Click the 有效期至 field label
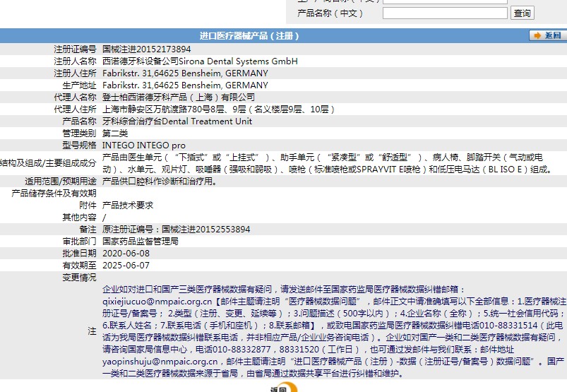Viewport: 567px width, 392px height. click(80, 266)
